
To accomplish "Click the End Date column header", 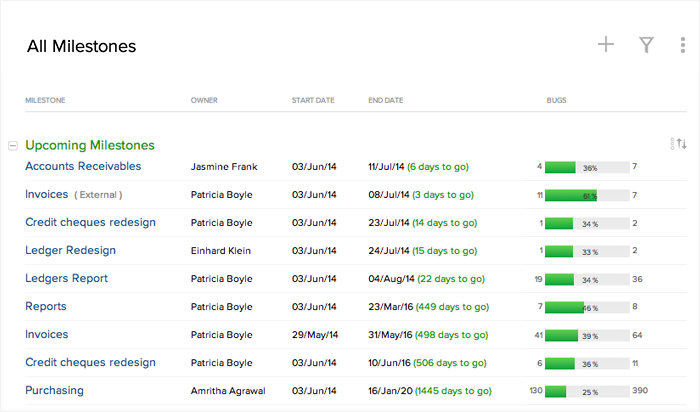I will tap(385, 100).
